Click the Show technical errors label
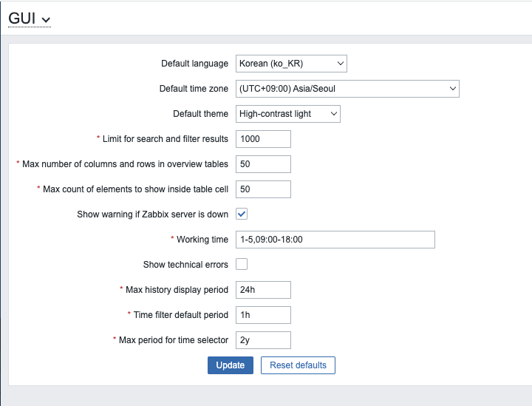 185,265
